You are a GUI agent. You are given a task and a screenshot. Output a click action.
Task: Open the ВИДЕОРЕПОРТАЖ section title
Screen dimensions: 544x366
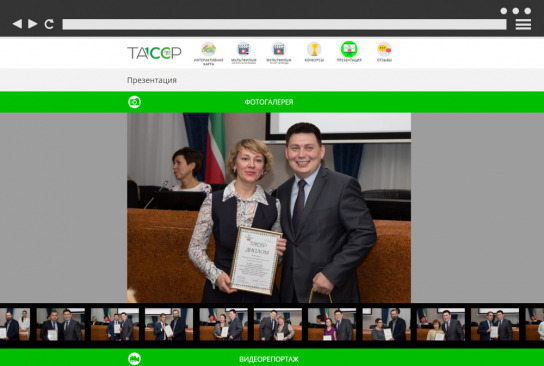pos(269,359)
